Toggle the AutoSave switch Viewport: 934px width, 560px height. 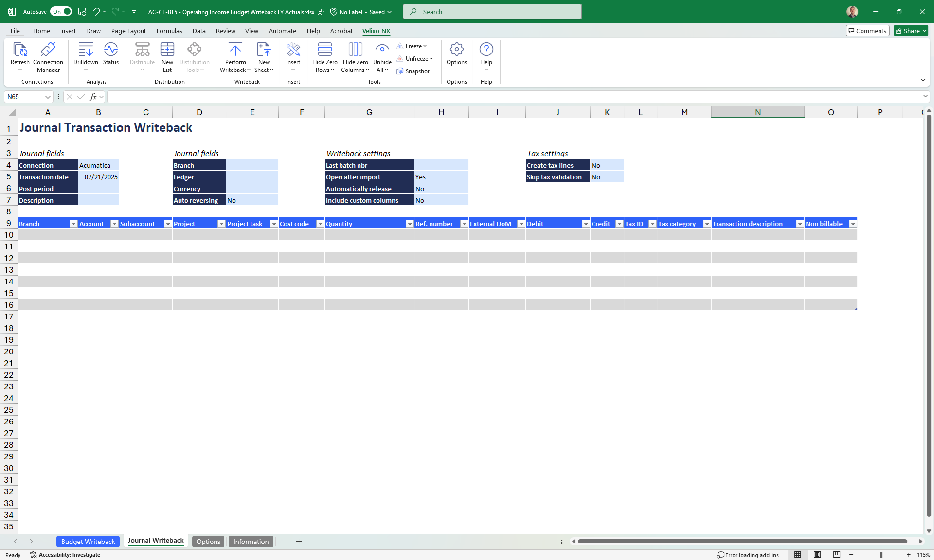click(62, 12)
